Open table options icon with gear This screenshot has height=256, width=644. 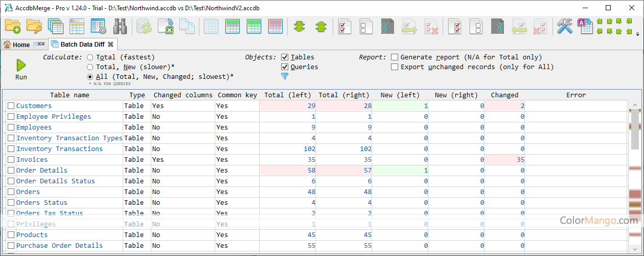pos(98,26)
